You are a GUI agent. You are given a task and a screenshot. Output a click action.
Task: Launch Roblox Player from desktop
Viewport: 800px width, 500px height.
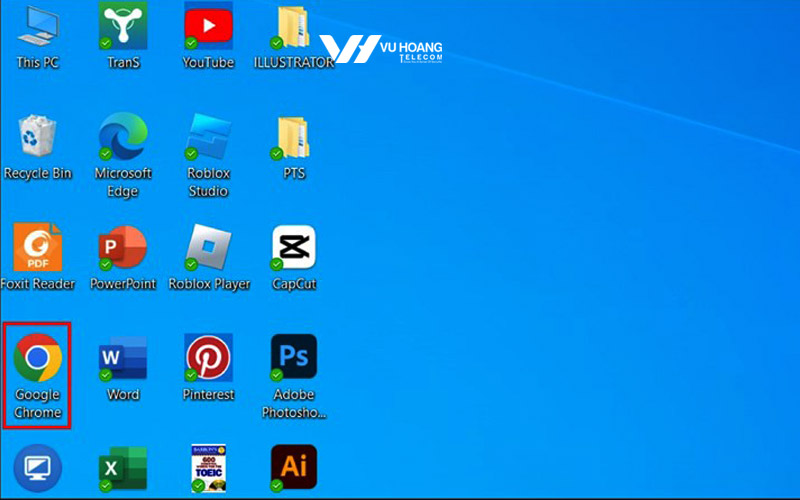pos(208,247)
